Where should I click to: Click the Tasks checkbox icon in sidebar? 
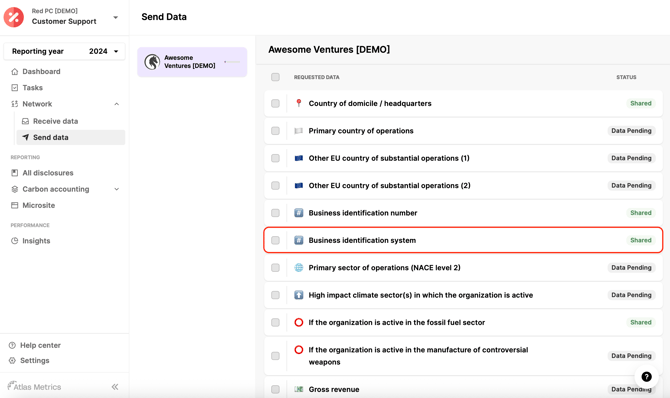coord(15,88)
